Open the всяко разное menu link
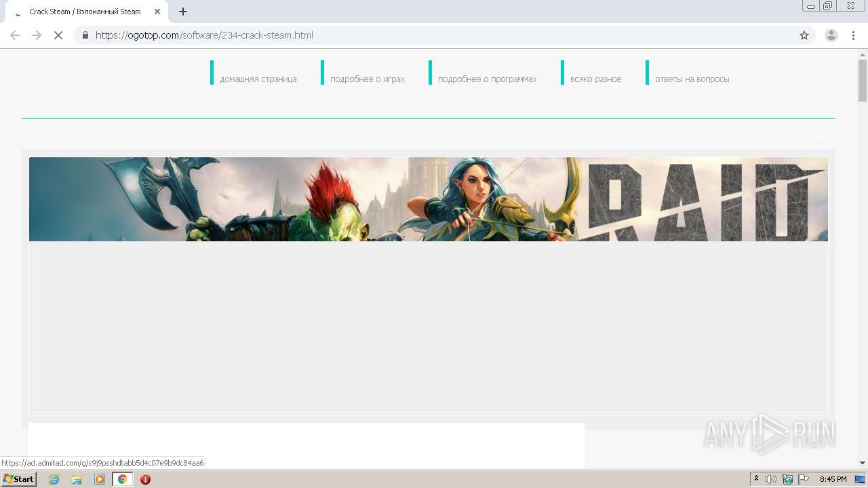This screenshot has width=868, height=488. click(595, 79)
